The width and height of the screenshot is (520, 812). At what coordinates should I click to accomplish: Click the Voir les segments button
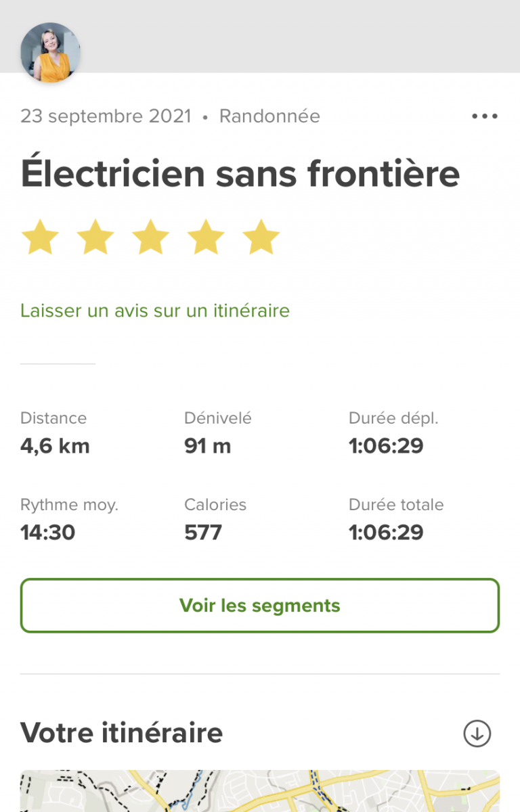coord(260,606)
